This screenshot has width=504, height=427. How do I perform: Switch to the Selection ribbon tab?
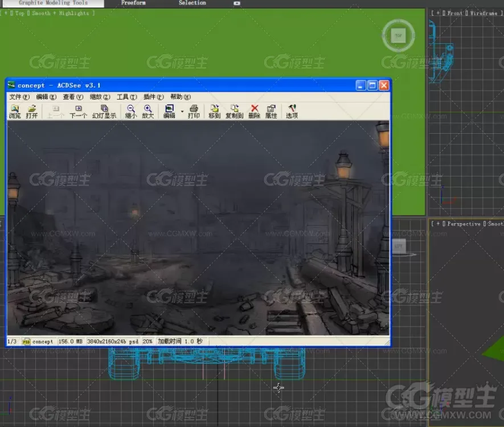point(192,3)
